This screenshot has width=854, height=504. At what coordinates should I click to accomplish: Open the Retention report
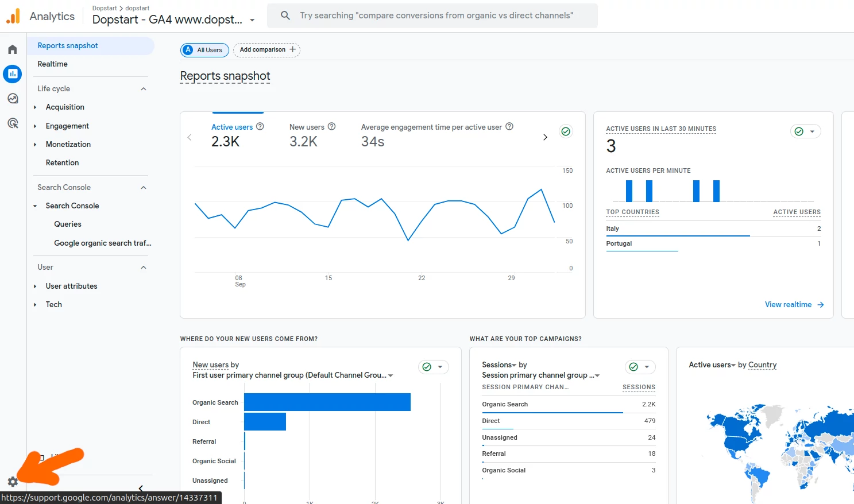click(62, 163)
